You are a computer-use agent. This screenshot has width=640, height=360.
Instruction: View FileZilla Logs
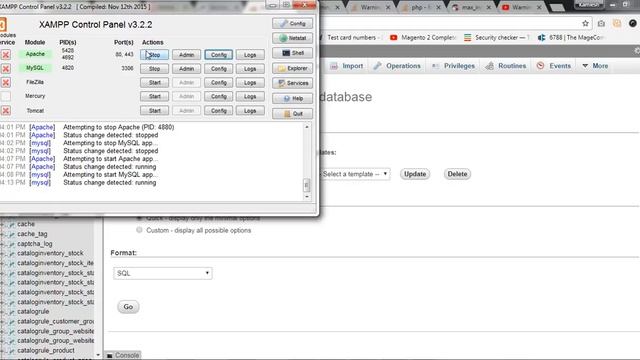pos(250,82)
